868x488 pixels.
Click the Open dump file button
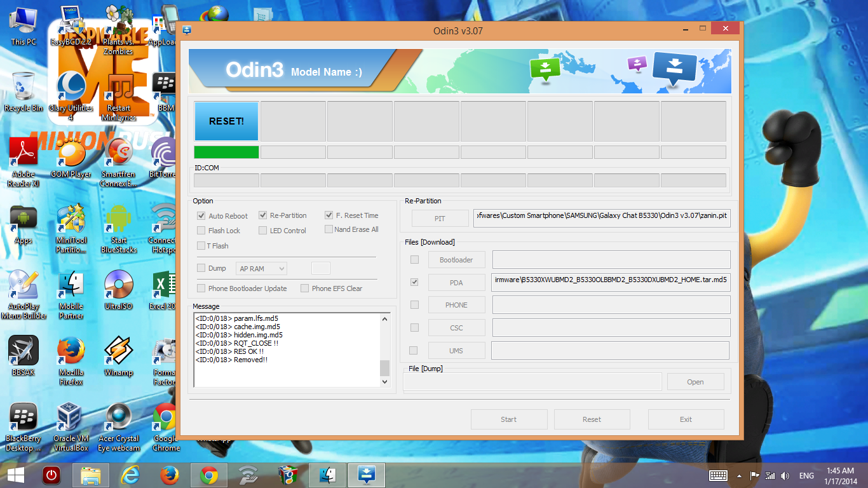(695, 382)
